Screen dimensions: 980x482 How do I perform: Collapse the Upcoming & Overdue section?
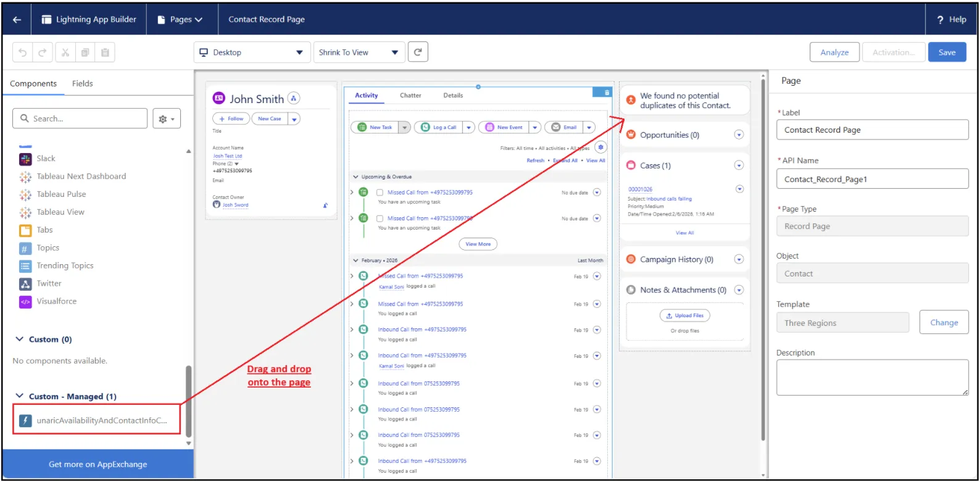pos(355,177)
